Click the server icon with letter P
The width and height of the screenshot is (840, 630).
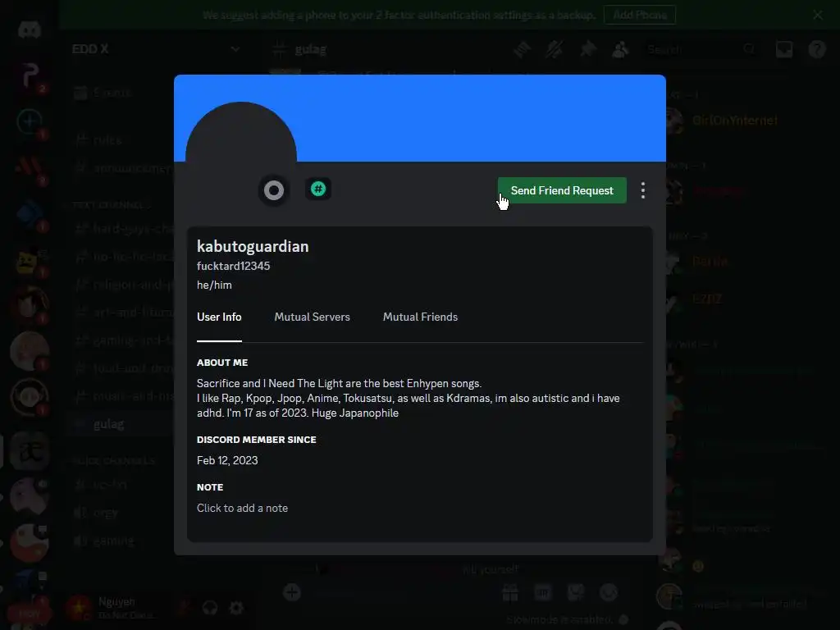tap(30, 75)
